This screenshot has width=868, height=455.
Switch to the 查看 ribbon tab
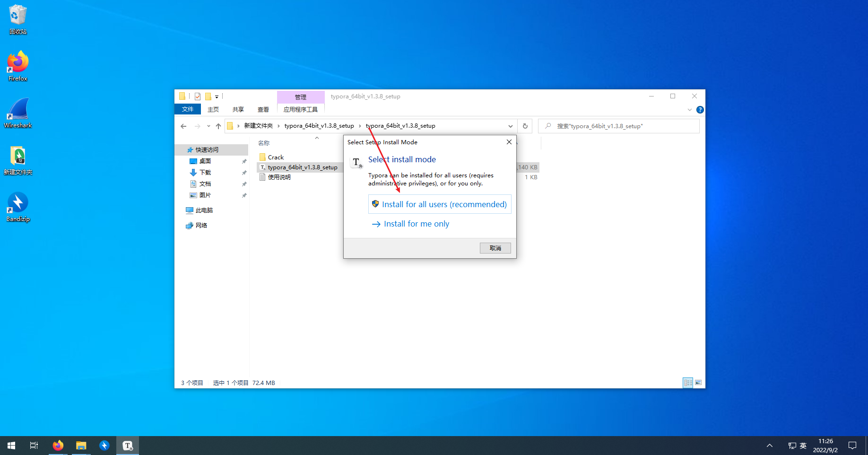point(263,109)
